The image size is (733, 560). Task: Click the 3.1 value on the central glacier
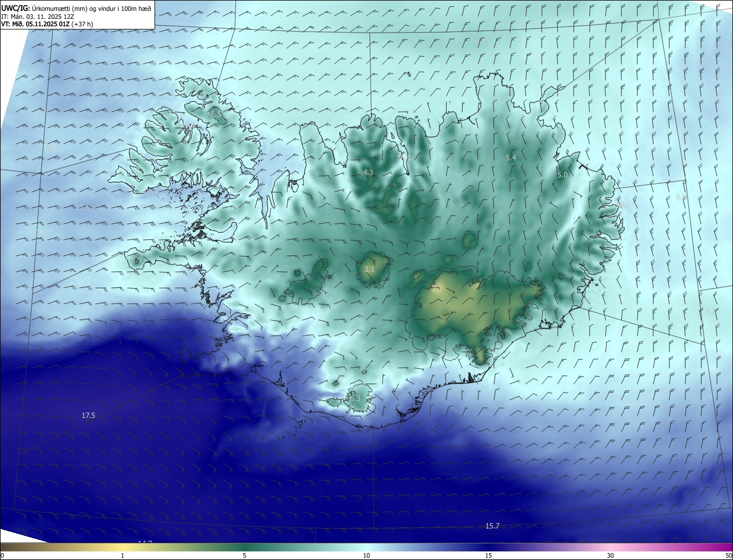click(x=369, y=269)
